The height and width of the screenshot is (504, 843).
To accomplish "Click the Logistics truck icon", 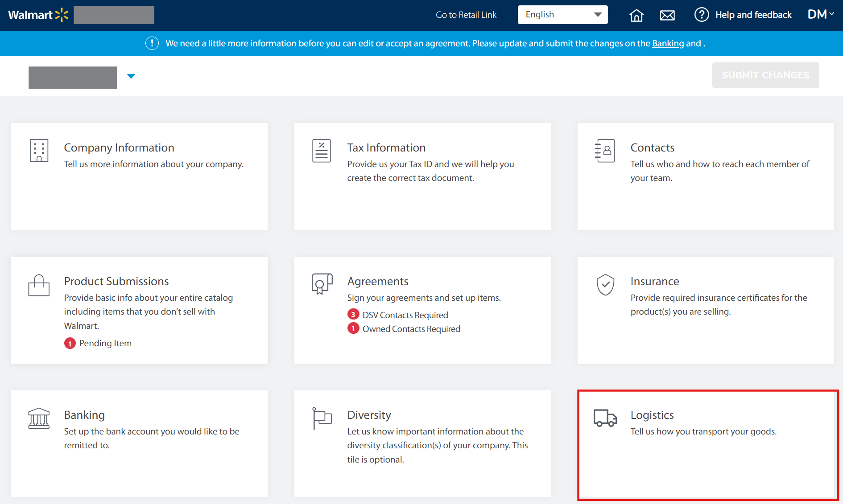I will pyautogui.click(x=605, y=418).
